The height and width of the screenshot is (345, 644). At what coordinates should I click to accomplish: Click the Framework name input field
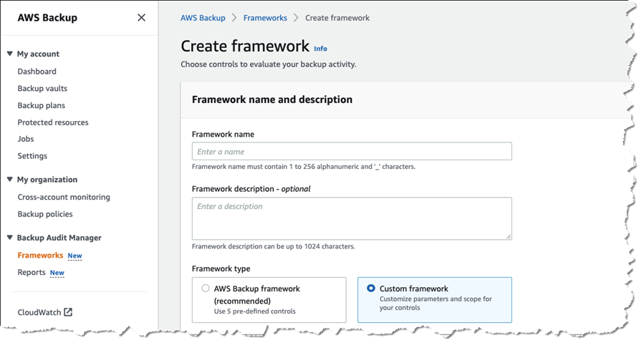tap(352, 151)
